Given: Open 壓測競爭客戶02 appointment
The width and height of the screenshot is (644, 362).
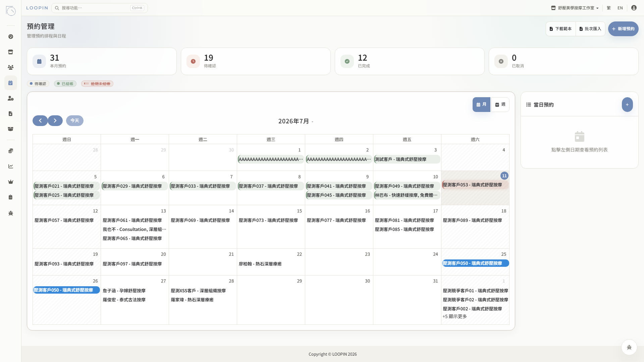Looking at the screenshot, I should click(475, 300).
